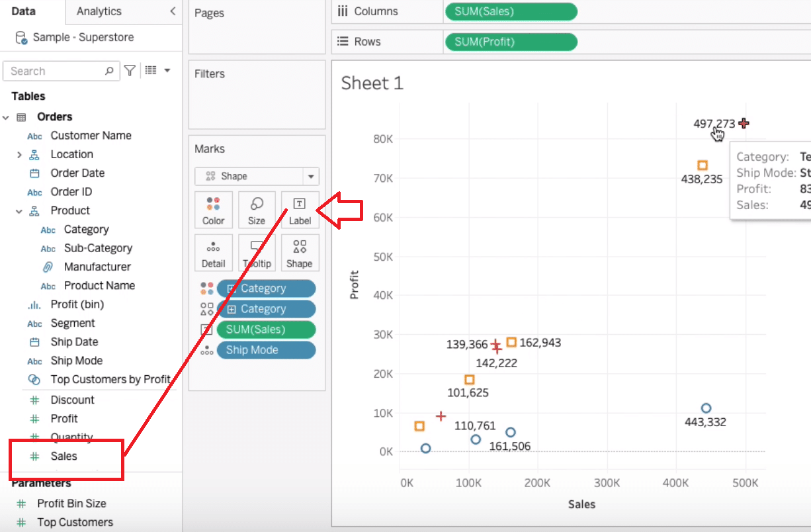
Task: Click the Filters shelf
Action: (257, 95)
